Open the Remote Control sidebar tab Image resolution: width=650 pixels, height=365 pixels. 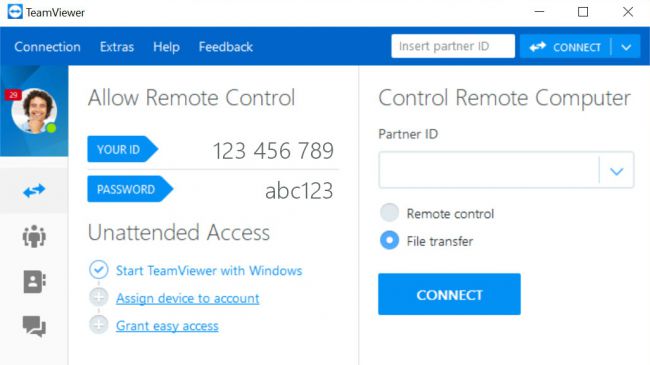tap(34, 190)
